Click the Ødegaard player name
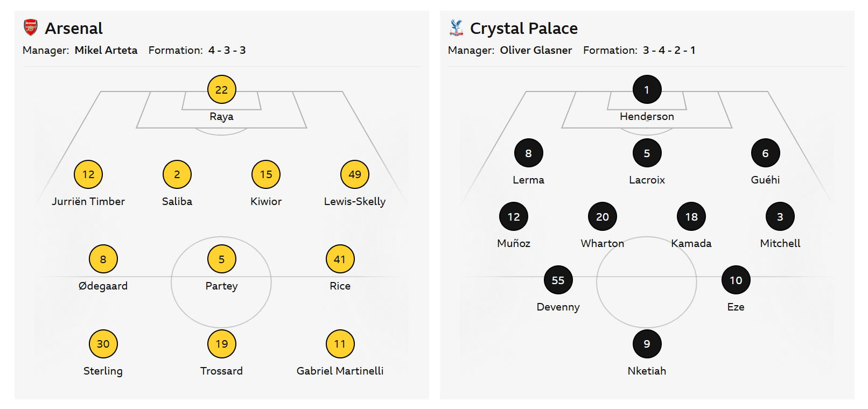This screenshot has width=868, height=409. (x=103, y=286)
